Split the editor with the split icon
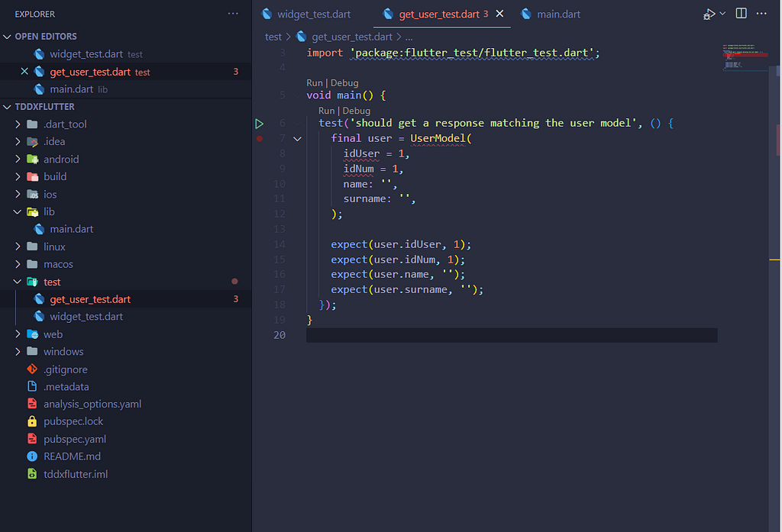This screenshot has height=532, width=782. pyautogui.click(x=742, y=14)
